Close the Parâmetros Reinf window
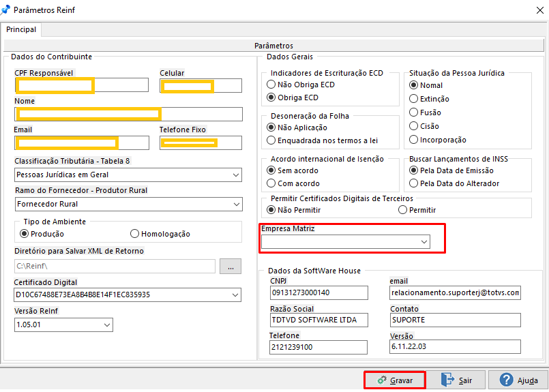 [539, 10]
